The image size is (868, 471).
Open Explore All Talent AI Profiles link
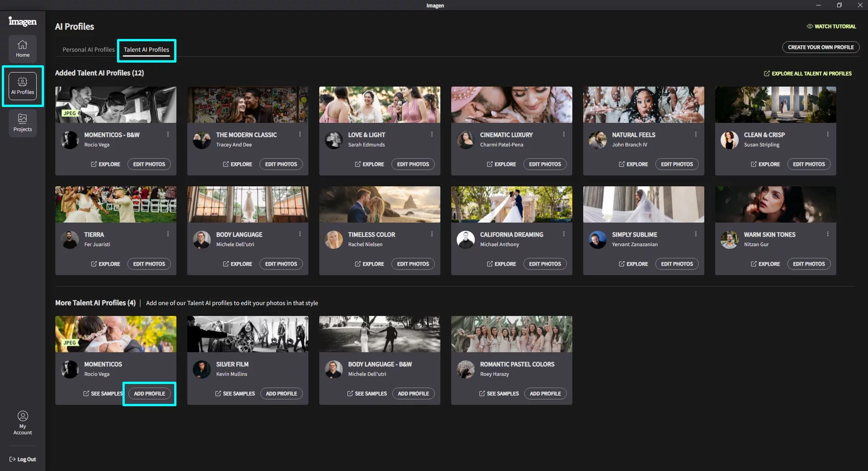(808, 73)
